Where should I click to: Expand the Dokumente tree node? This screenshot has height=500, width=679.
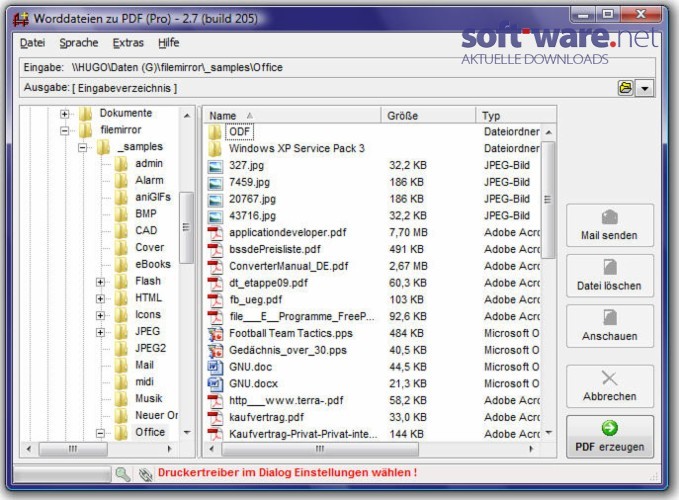coord(65,114)
